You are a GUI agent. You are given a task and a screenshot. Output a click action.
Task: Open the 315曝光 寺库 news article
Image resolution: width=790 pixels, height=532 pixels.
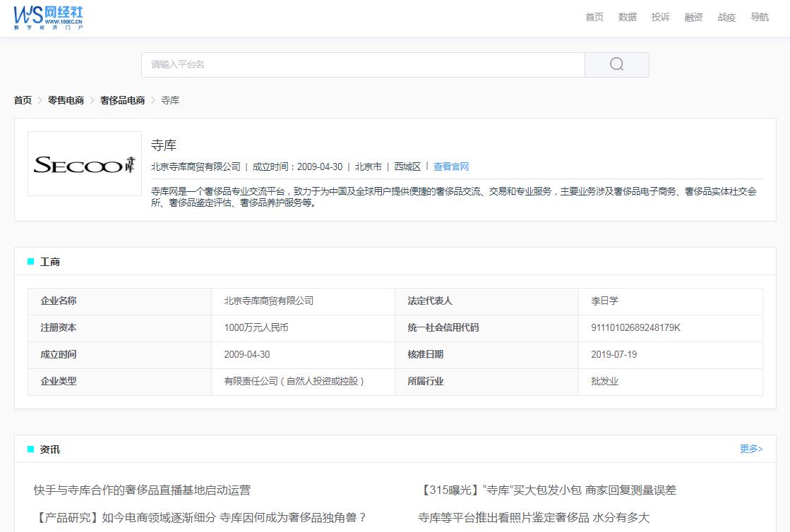546,489
